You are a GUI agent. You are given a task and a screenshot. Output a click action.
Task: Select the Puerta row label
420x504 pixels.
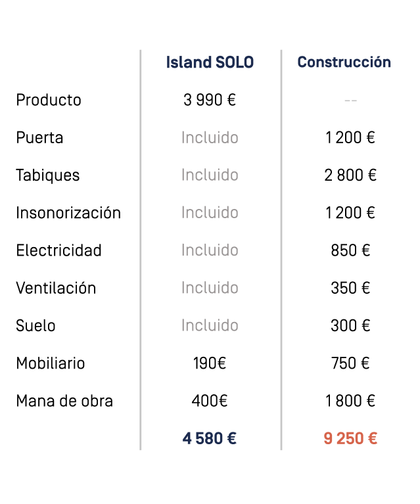39,138
